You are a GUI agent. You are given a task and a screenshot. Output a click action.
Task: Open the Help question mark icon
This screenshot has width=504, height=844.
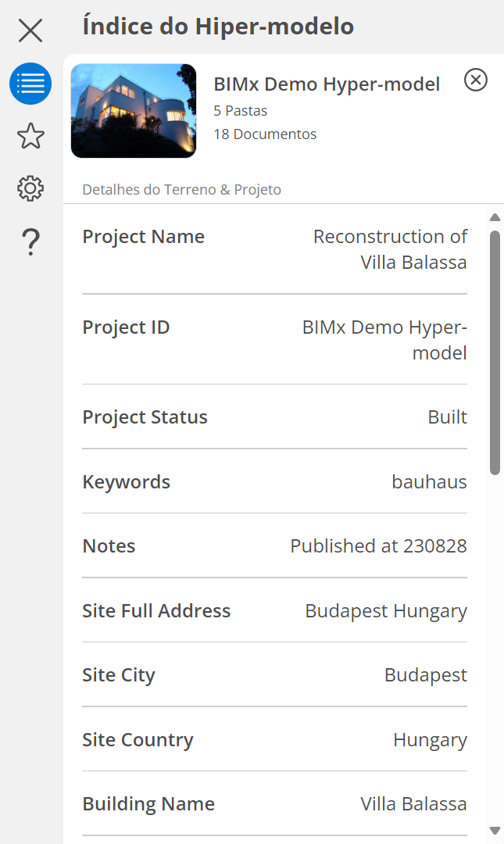click(x=30, y=242)
